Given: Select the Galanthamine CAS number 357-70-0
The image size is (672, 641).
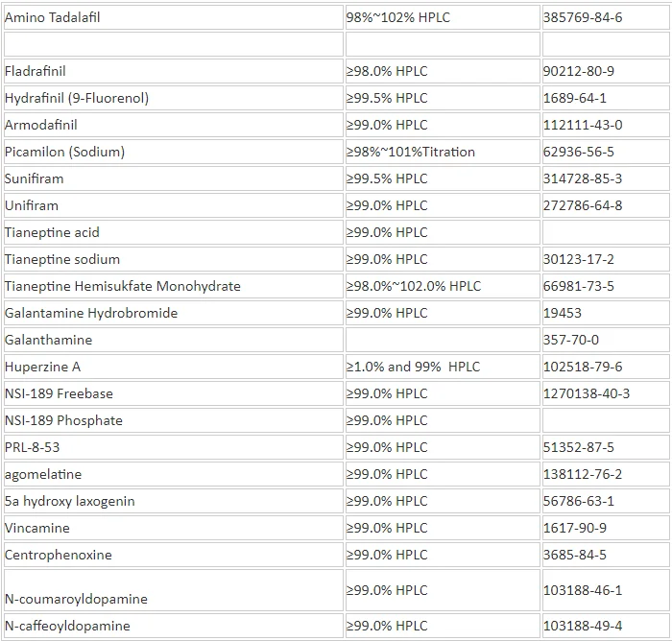Looking at the screenshot, I should pos(570,340).
